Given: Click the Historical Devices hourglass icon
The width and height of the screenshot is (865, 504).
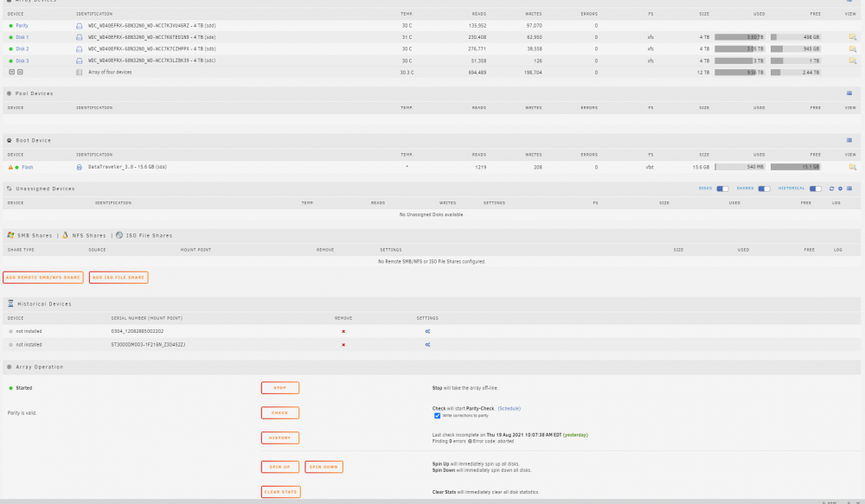Looking at the screenshot, I should 10,303.
